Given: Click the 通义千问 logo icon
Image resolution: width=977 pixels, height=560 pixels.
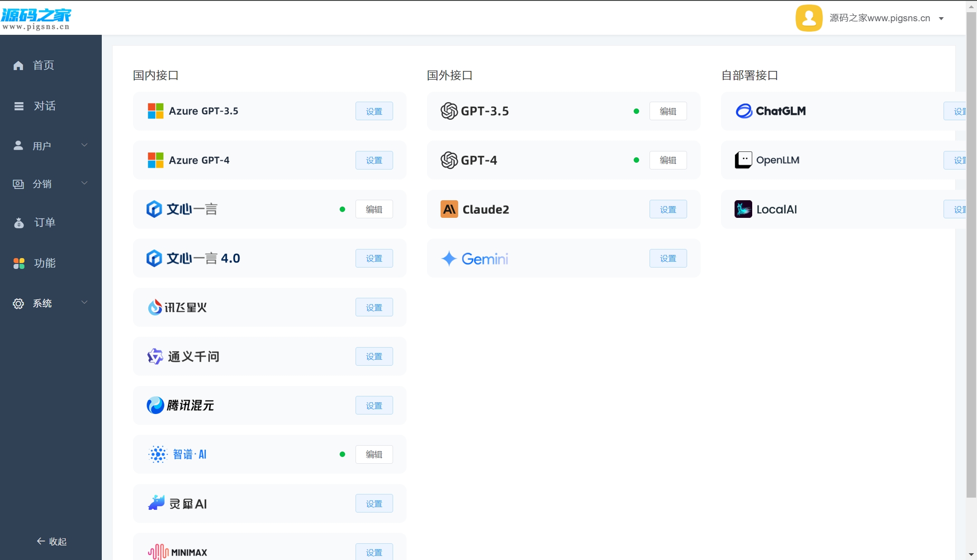Looking at the screenshot, I should coord(155,357).
